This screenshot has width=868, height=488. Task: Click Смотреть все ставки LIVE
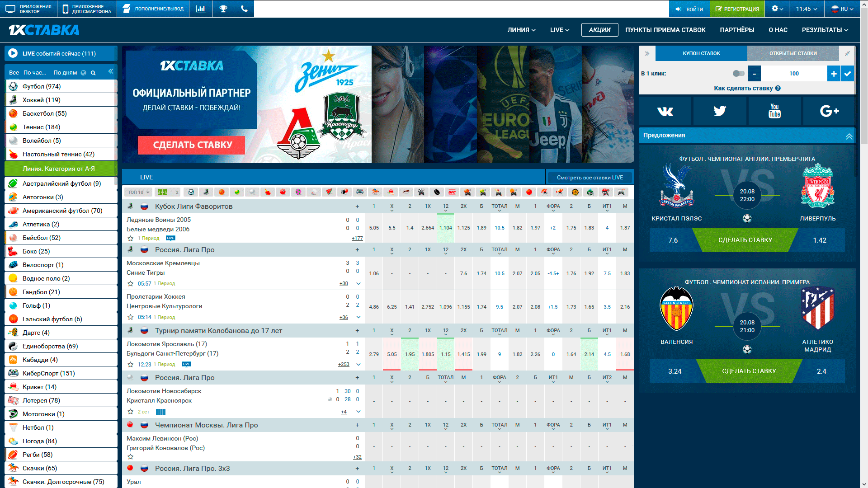tap(590, 178)
